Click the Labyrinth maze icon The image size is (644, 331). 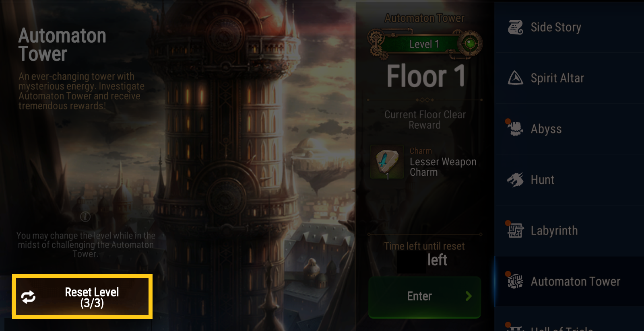tap(516, 230)
